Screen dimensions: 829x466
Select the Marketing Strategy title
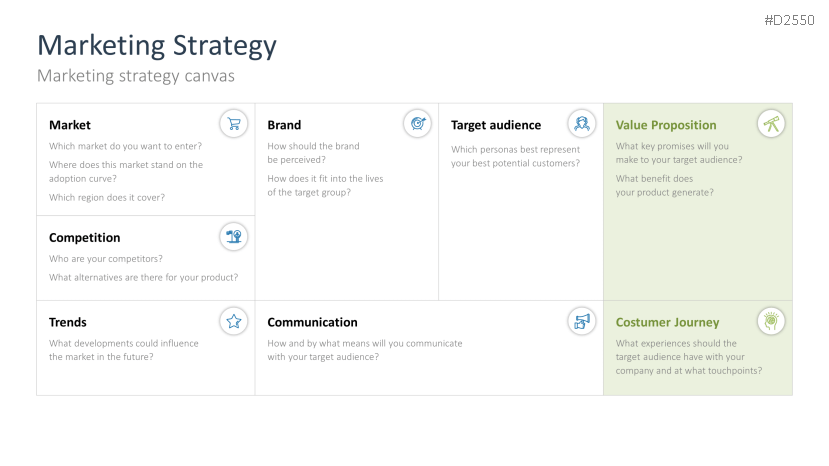click(157, 45)
